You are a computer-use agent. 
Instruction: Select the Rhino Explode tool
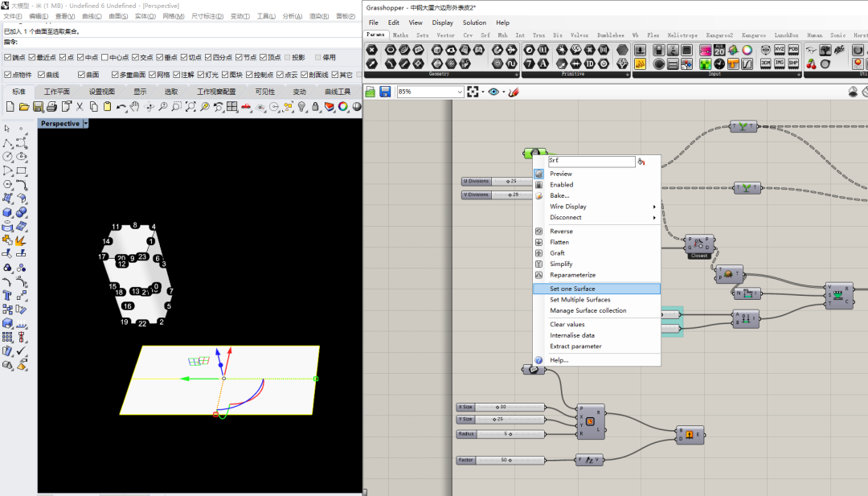point(21,240)
